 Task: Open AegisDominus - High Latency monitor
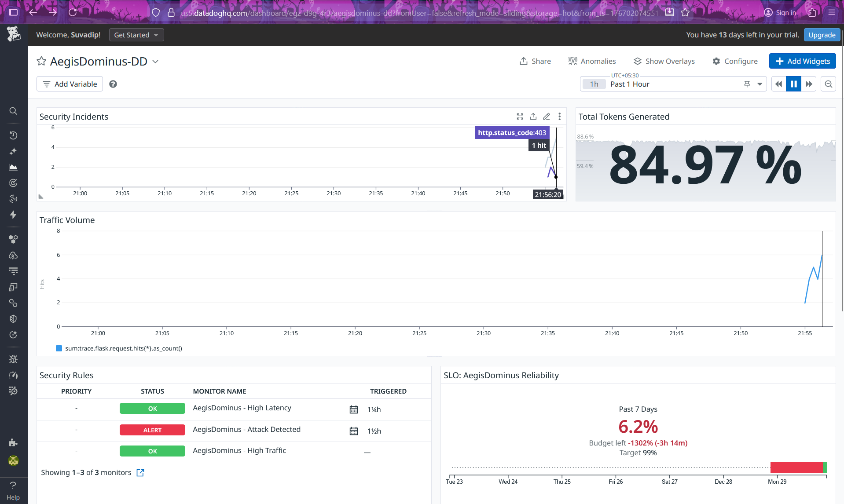pyautogui.click(x=242, y=408)
